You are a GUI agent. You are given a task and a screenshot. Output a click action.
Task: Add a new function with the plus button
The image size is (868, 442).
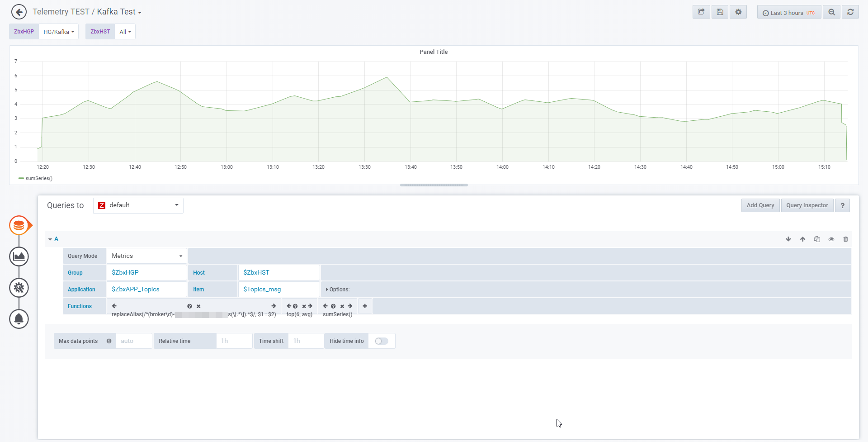365,306
